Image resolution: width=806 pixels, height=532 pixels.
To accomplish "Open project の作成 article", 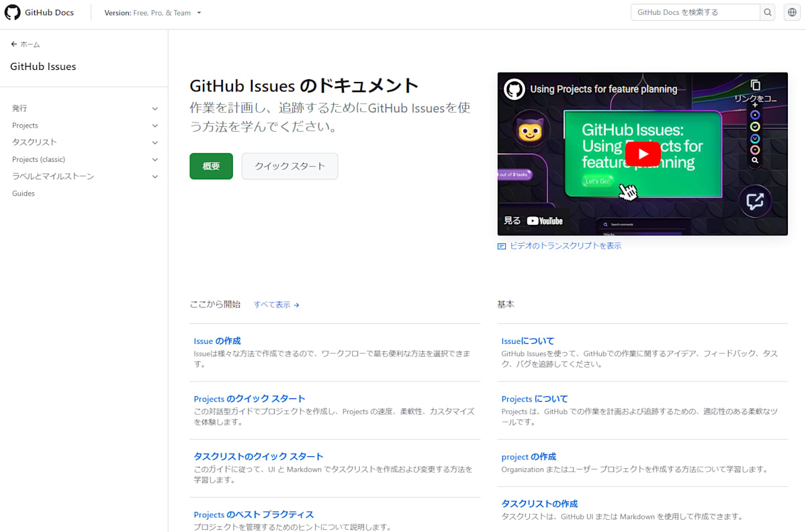I will 529,457.
